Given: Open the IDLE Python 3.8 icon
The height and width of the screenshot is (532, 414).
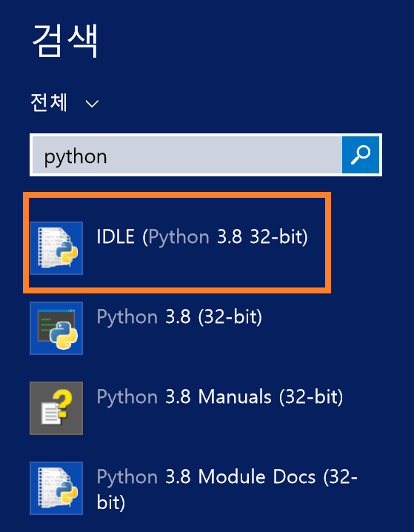Looking at the screenshot, I should pyautogui.click(x=56, y=248).
